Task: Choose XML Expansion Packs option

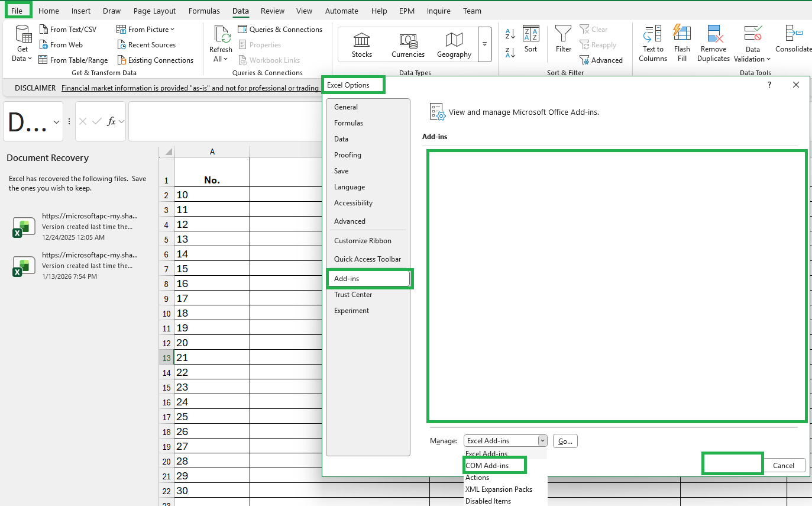Action: 499,489
